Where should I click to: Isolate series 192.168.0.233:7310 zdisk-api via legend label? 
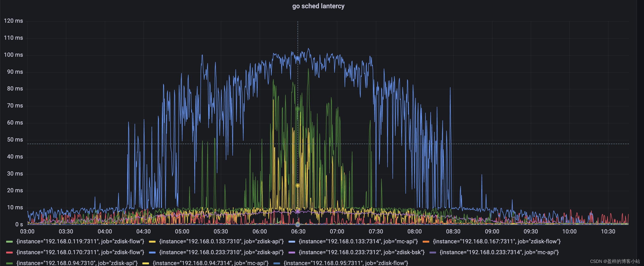point(222,252)
